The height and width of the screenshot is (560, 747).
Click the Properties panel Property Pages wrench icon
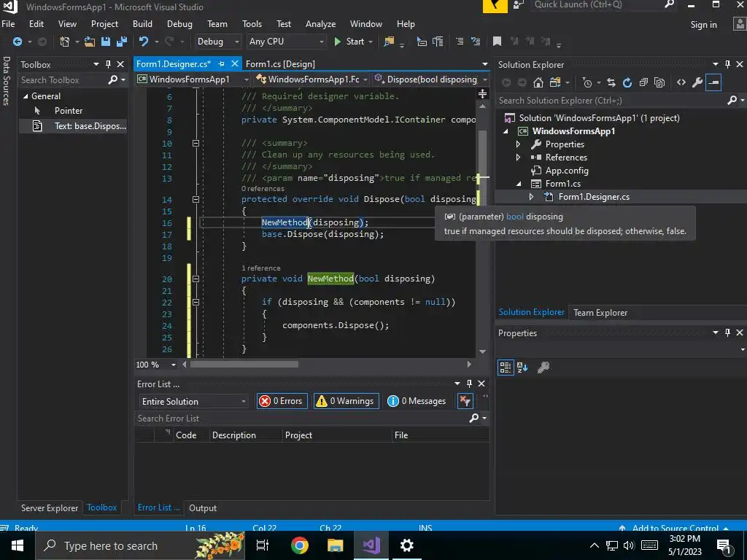coord(543,367)
